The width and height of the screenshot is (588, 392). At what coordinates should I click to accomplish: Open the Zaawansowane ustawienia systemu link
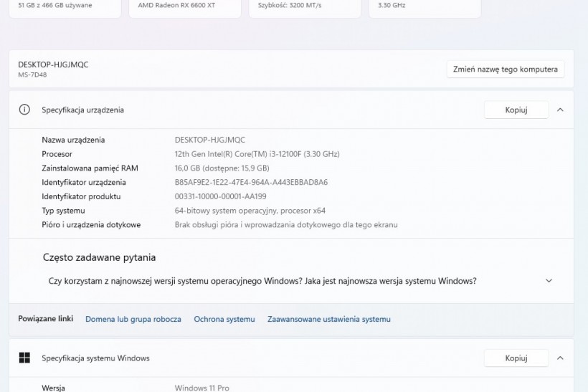tap(328, 319)
